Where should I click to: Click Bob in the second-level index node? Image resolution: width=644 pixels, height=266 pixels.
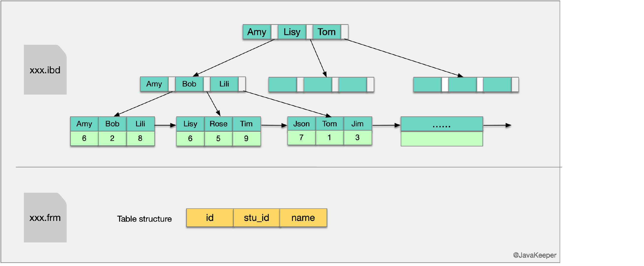[x=189, y=84]
